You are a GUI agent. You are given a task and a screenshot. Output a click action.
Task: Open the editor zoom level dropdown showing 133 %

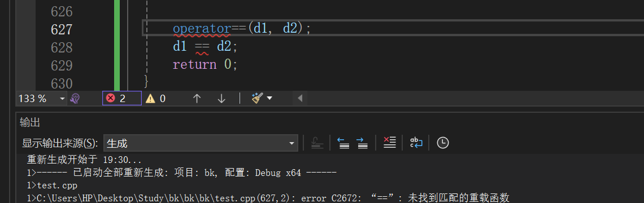41,99
